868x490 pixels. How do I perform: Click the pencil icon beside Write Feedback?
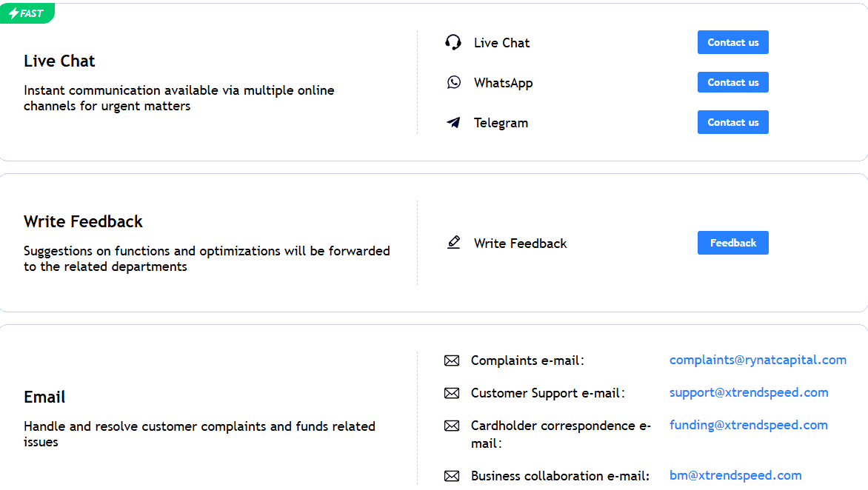453,242
